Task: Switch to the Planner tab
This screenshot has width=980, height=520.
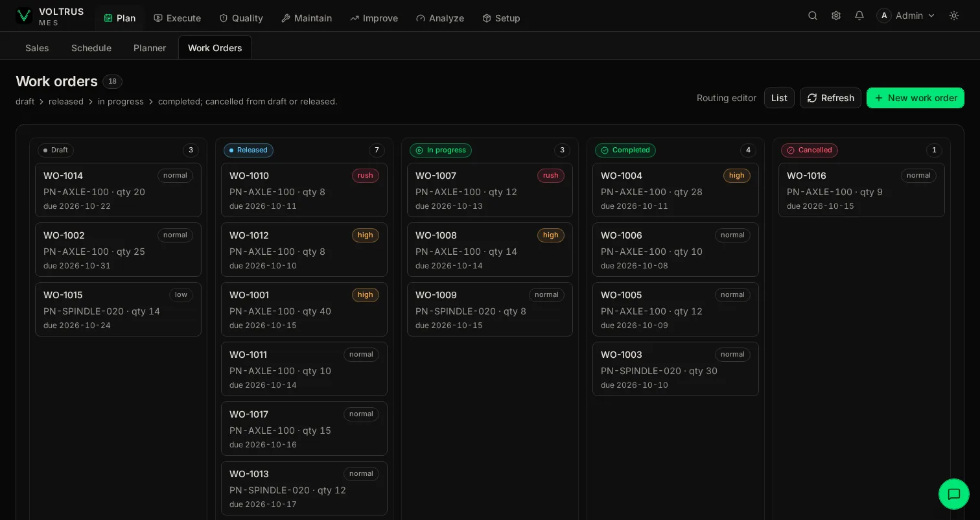Action: coord(150,48)
